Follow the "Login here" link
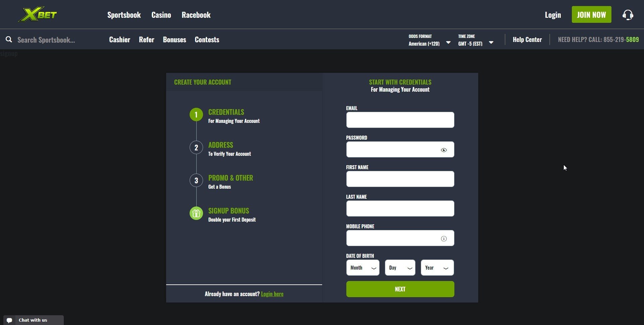Screen dimensions: 644x325 272,294
